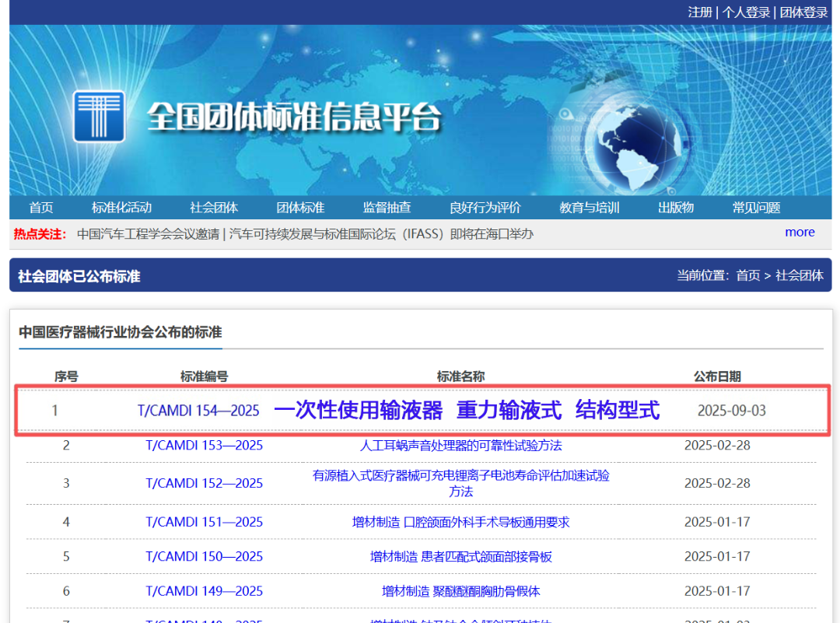Viewport: 840px width, 623px height.
Task: Open standard T/CAMDI 154—2025
Action: pyautogui.click(x=198, y=411)
